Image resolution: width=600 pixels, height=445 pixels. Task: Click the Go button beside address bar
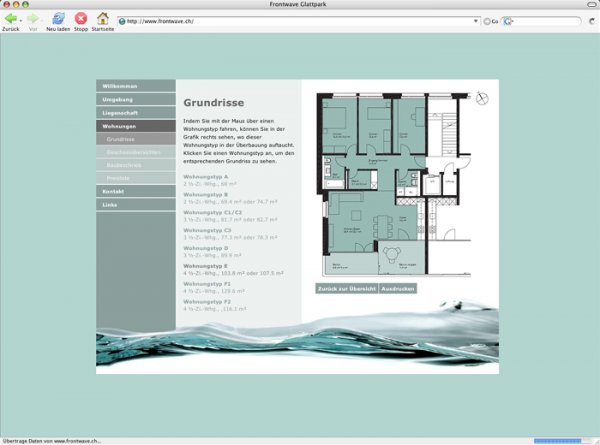(x=490, y=21)
